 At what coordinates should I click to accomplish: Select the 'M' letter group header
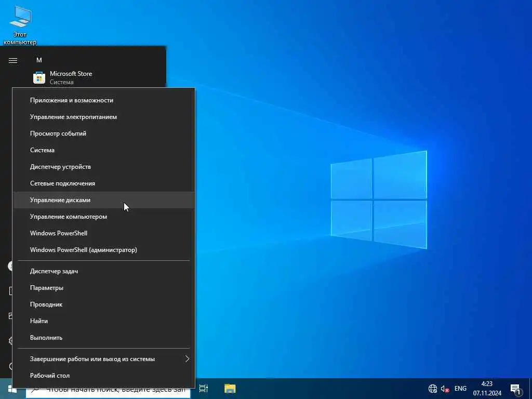click(39, 60)
